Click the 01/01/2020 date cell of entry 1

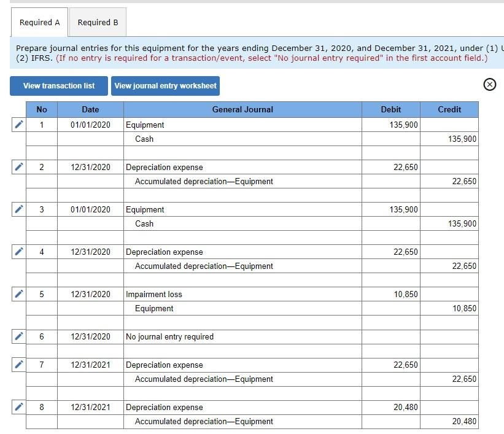90,125
